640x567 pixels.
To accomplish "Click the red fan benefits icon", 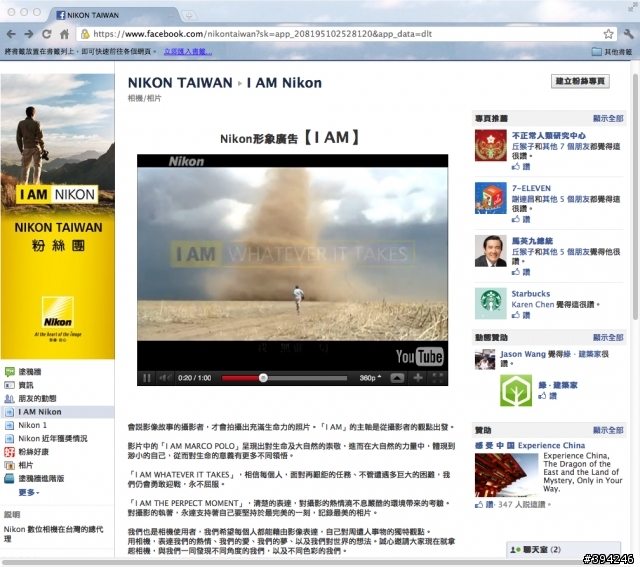I will tap(9, 452).
